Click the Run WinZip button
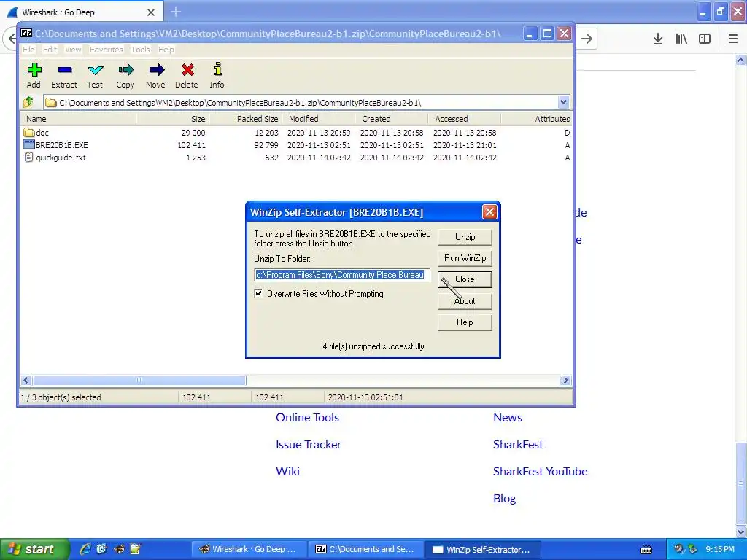 coord(465,258)
